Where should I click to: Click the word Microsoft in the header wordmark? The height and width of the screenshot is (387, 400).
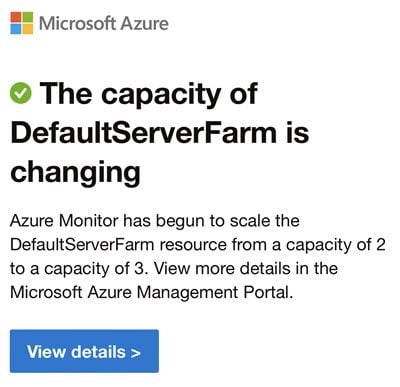point(77,24)
